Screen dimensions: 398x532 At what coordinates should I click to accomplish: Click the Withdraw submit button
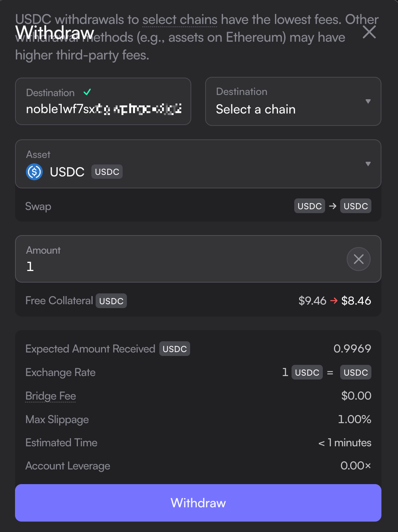point(198,503)
